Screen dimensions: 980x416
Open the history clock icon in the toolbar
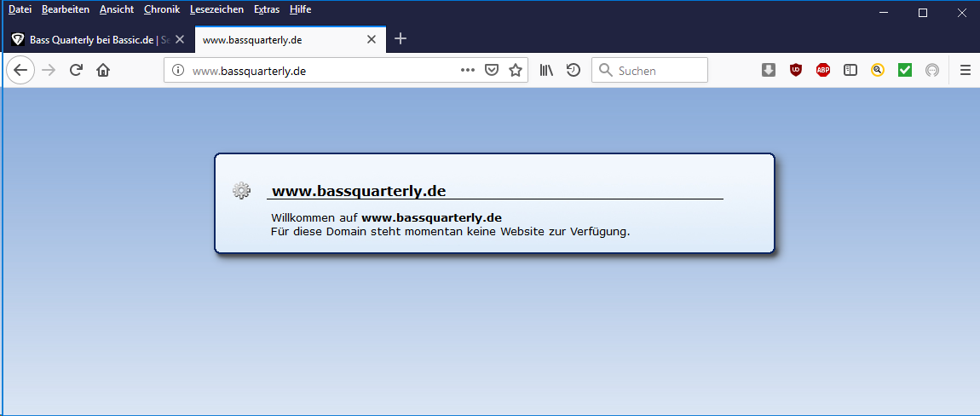(574, 71)
